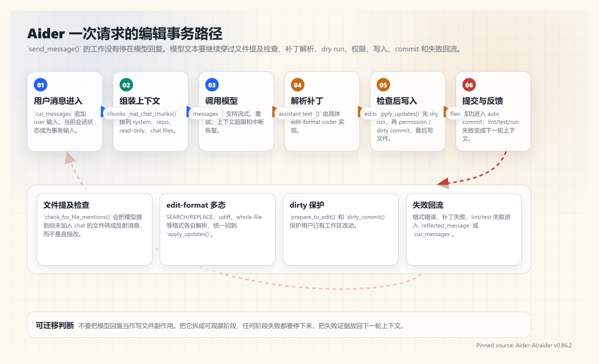599x364 pixels.
Task: Click the red 06 step badge
Action: 469,85
